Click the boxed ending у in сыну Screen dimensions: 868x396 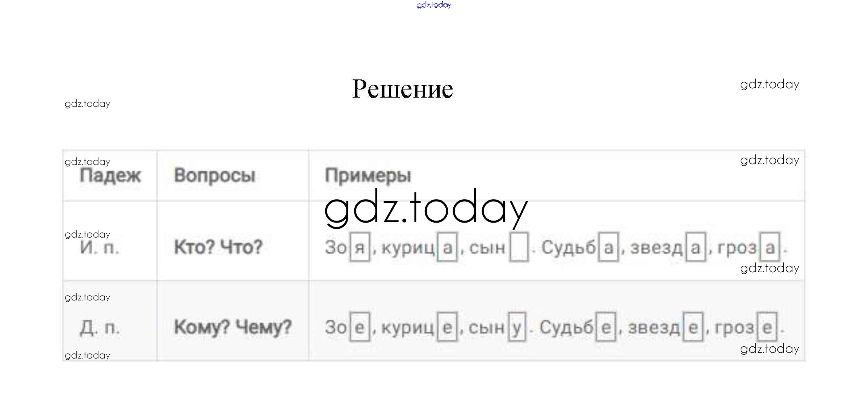click(x=517, y=327)
